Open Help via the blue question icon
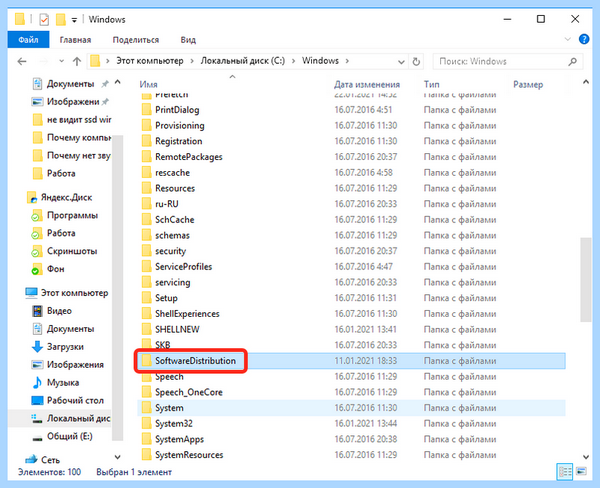Screen dimensions: 600x488 (584, 39)
